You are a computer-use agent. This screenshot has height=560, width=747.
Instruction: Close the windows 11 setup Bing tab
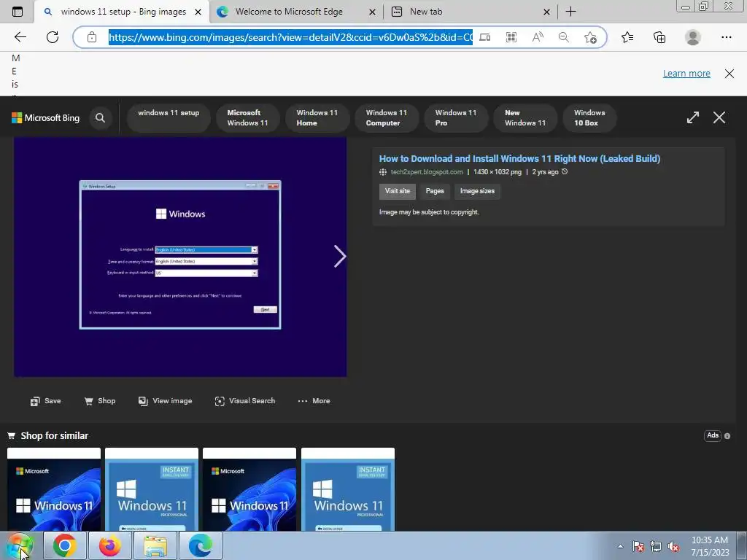(198, 12)
